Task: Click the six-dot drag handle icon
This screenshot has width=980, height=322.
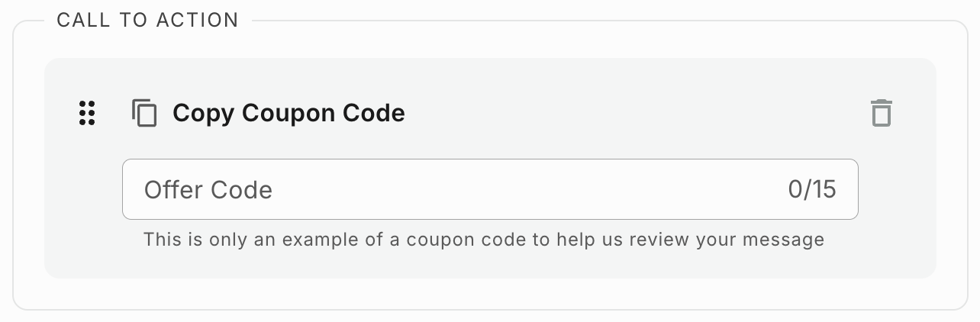Action: click(87, 113)
